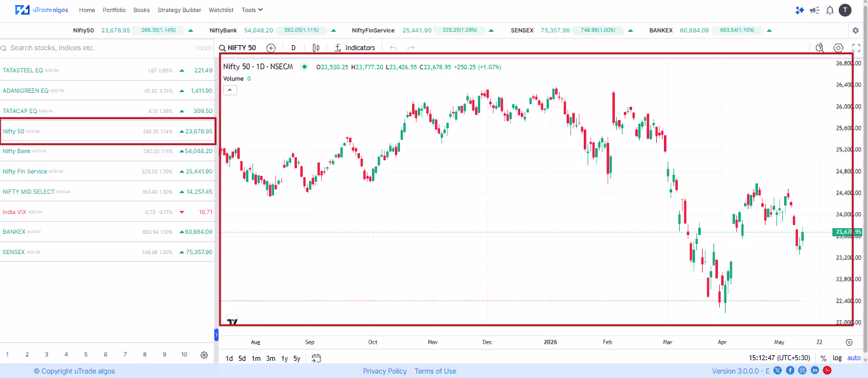
Task: Set chart range to 3m
Action: pos(271,358)
